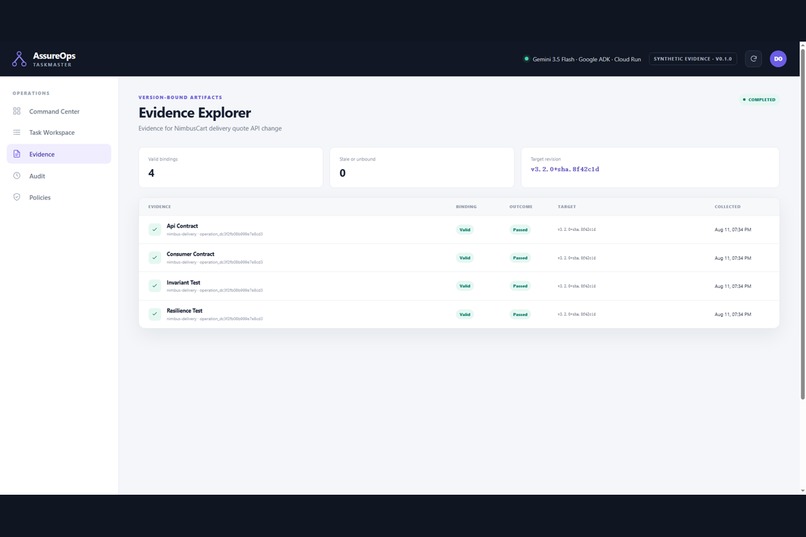Click the green status dot near Gemini
This screenshot has width=806, height=537.
pos(526,59)
